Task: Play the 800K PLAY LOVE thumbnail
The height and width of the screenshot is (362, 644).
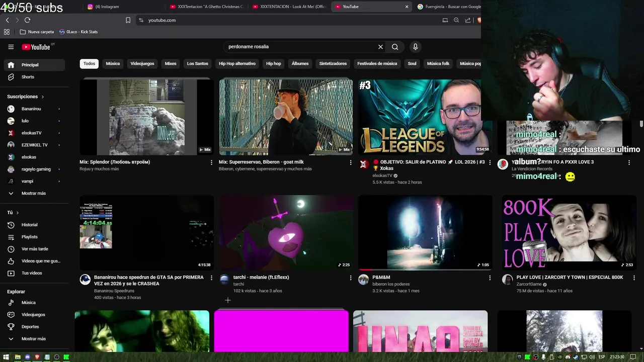Action: [569, 232]
